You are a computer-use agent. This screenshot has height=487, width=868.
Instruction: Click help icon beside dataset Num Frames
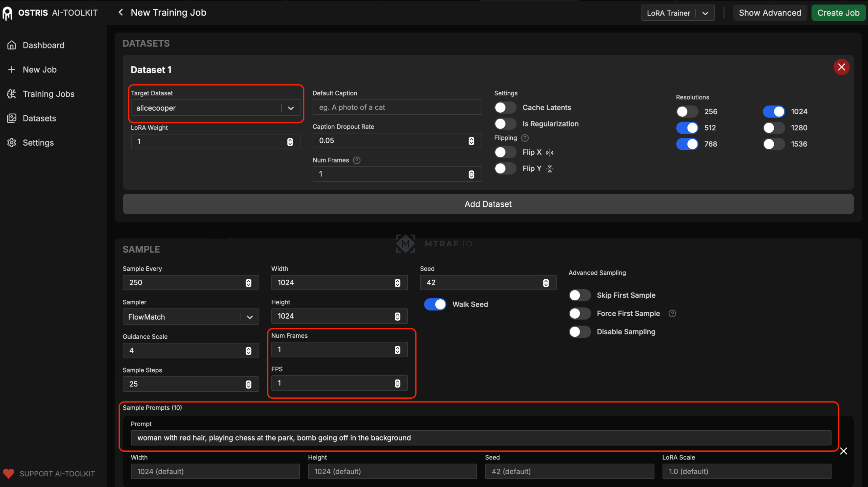[x=357, y=160]
